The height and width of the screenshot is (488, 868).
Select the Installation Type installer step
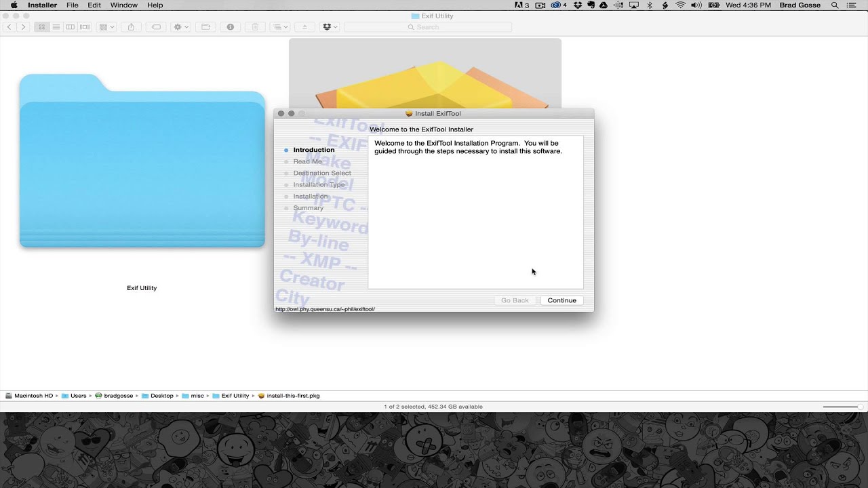(x=319, y=184)
